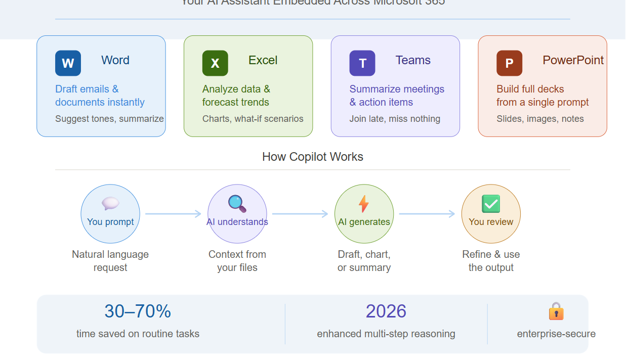Viewport: 629px width, 364px height.
Task: Click 'Draft, chart, or summary' caption
Action: point(364,261)
